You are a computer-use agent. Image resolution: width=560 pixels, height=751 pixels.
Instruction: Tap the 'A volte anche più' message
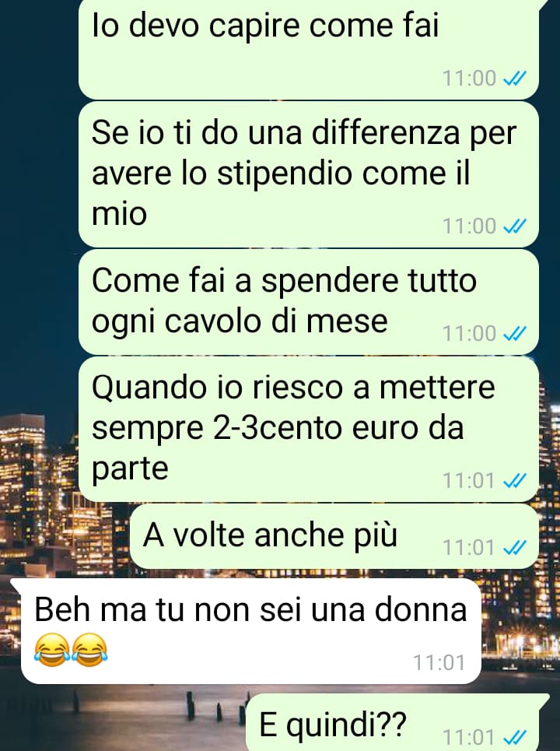(x=334, y=536)
